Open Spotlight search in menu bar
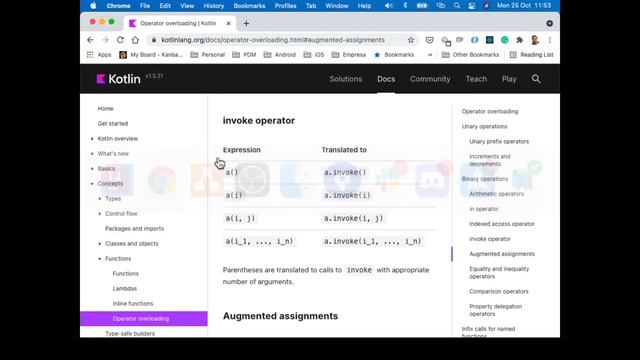 457,6
